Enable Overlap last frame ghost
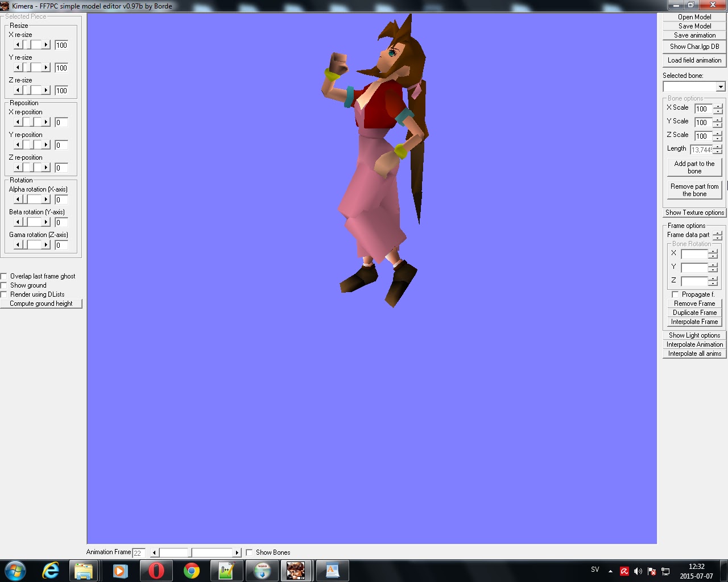 point(4,276)
